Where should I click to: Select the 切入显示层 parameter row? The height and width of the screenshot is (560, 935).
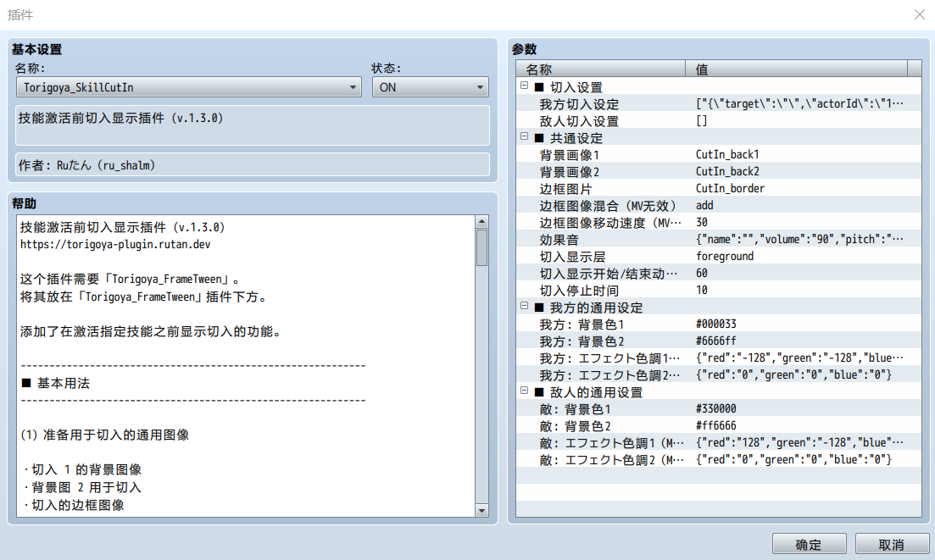[x=719, y=257]
